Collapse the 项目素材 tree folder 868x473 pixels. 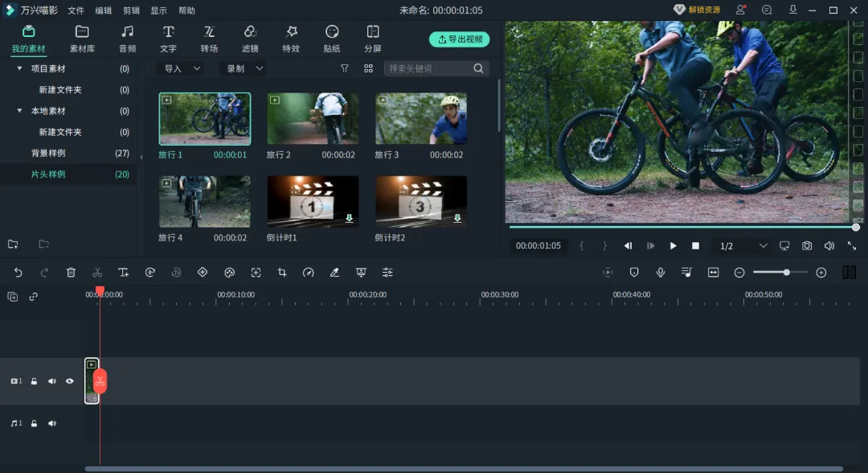point(19,69)
